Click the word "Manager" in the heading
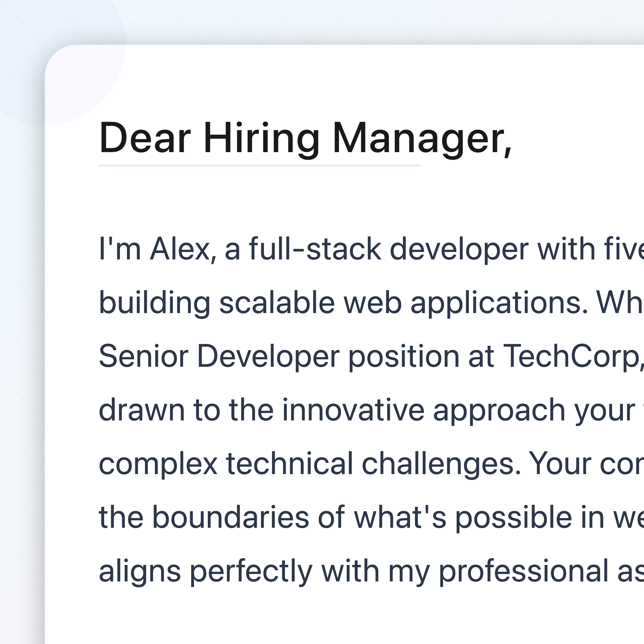 [418, 138]
